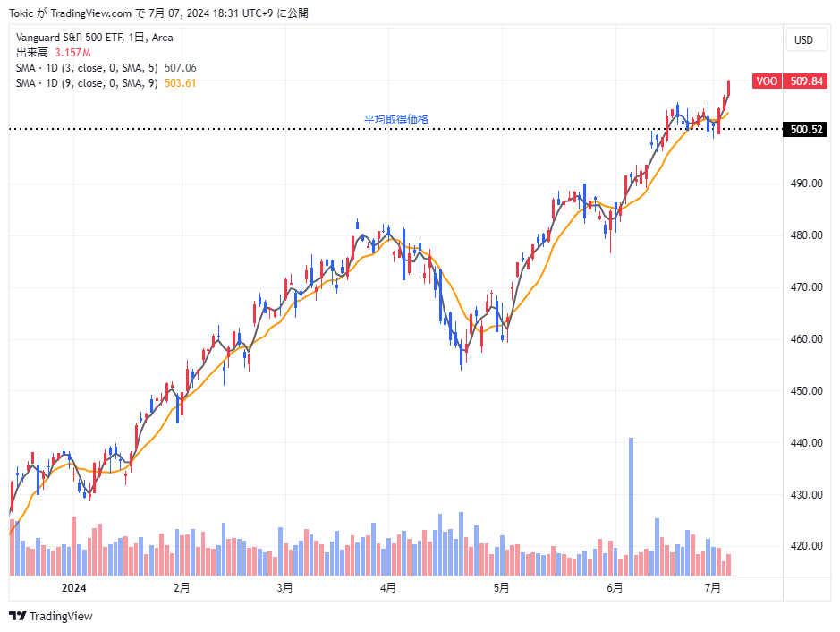Screen dimensions: 840x632
Task: Click the 450.00 price axis label
Action: [x=806, y=391]
